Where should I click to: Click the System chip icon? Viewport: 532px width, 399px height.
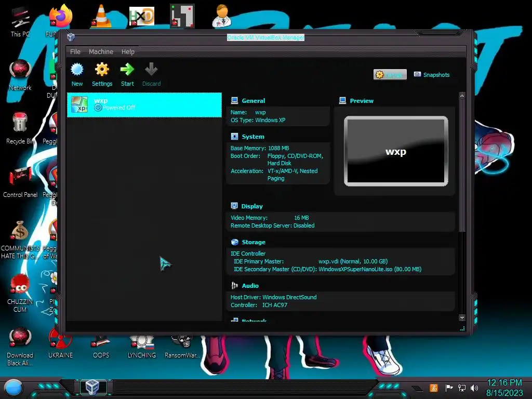(x=234, y=137)
